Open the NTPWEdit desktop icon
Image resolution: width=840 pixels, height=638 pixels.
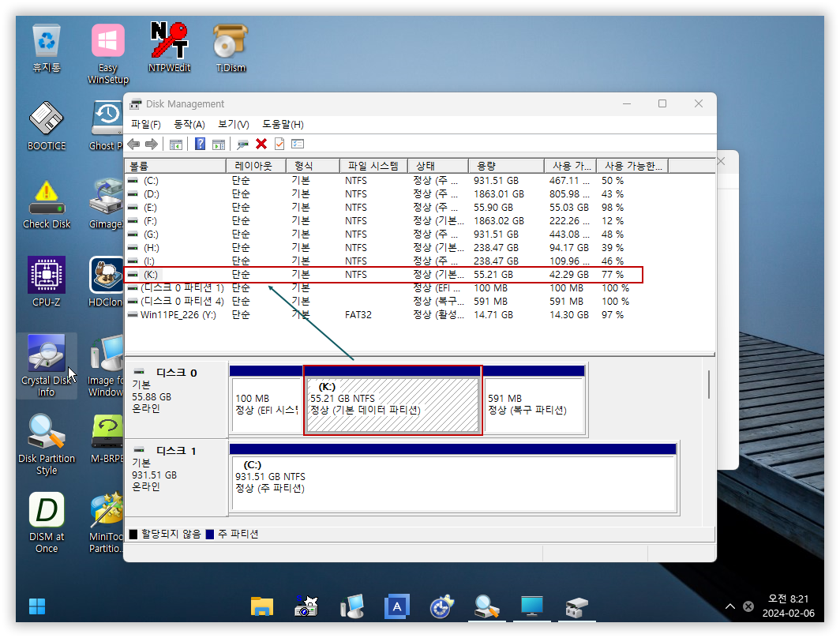169,47
